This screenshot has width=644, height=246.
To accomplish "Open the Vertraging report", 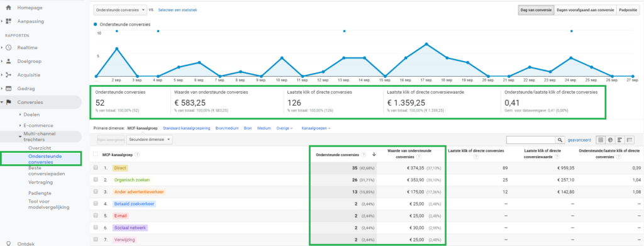I will [40, 182].
